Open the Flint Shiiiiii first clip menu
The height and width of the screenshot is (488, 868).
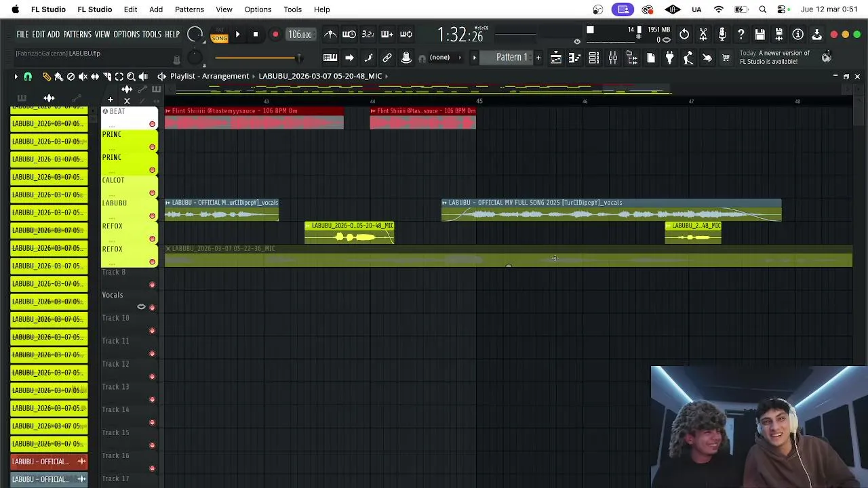(167, 111)
